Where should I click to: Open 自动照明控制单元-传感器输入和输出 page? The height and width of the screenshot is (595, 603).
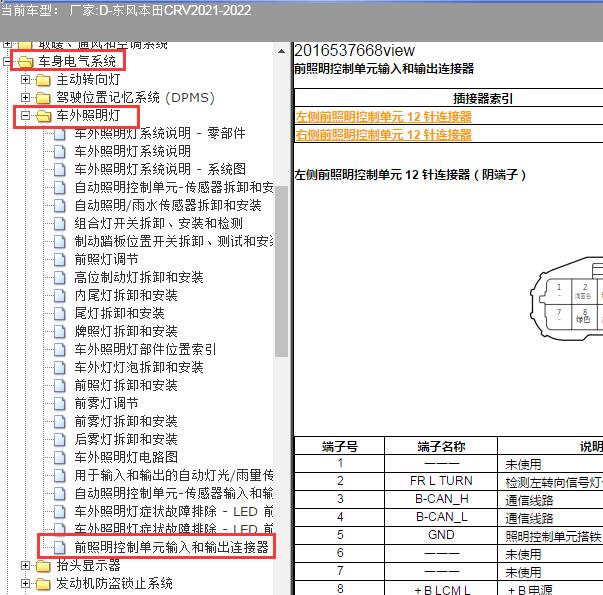[x=174, y=493]
